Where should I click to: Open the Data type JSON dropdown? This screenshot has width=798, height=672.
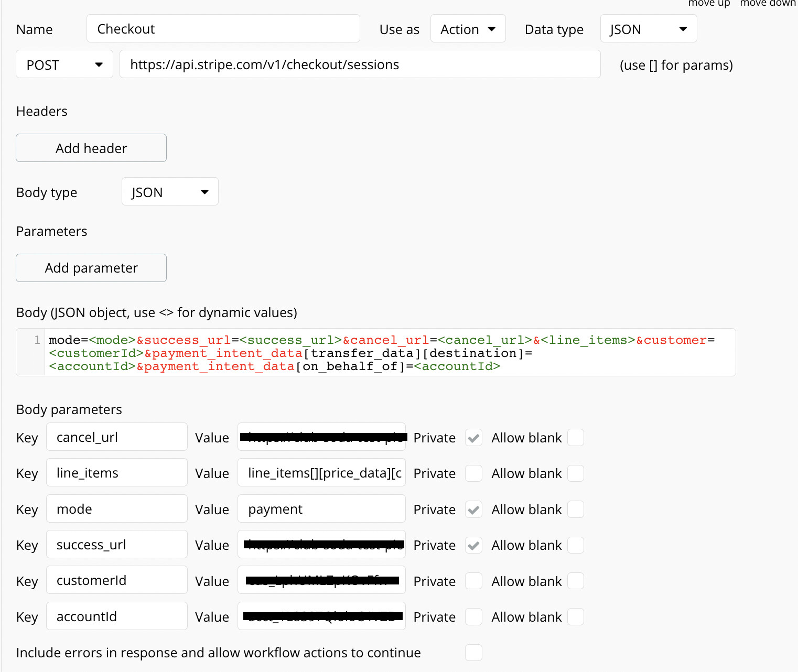click(x=648, y=29)
